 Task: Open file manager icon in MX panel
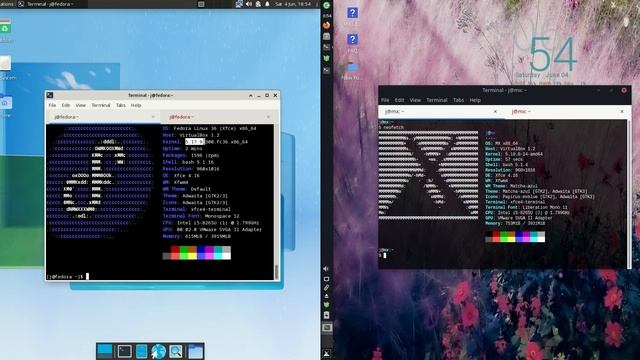click(x=327, y=36)
